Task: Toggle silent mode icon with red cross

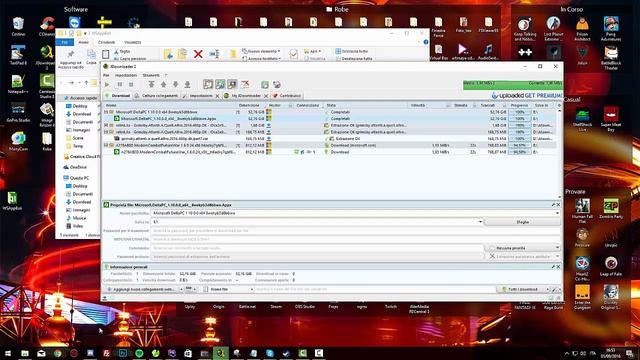Action: click(245, 84)
